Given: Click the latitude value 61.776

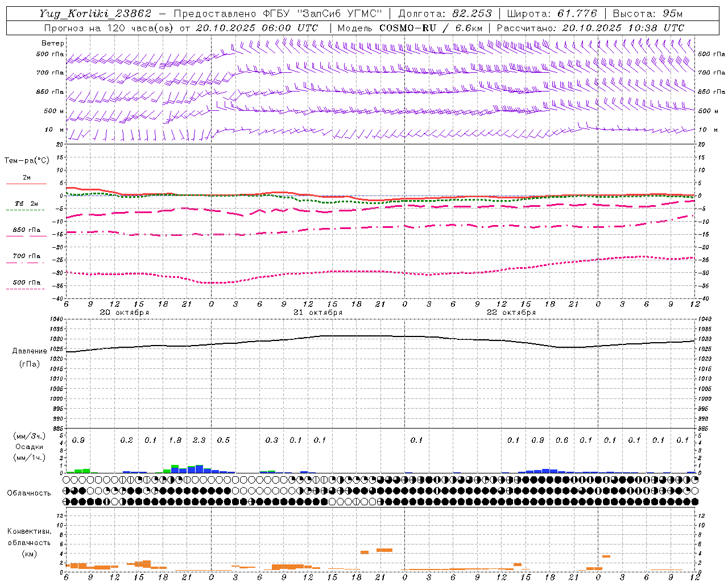Looking at the screenshot, I should [x=578, y=14].
